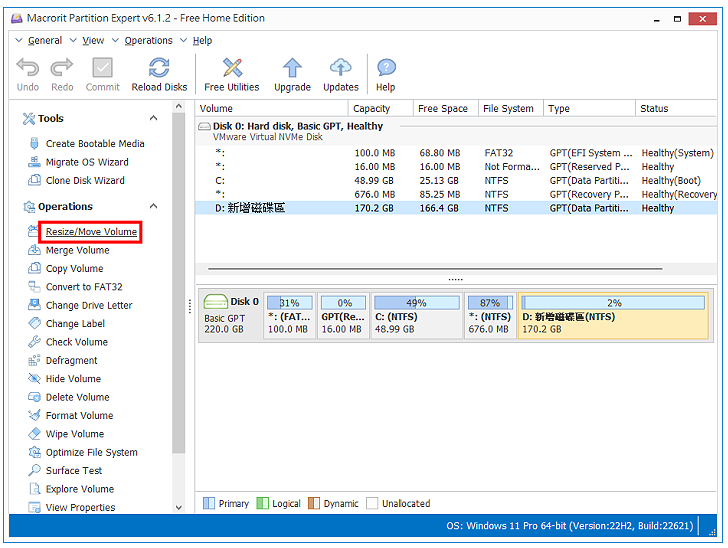This screenshot has width=728, height=548.
Task: Click the Disk 0 Basic GPT label block
Action: pyautogui.click(x=231, y=315)
